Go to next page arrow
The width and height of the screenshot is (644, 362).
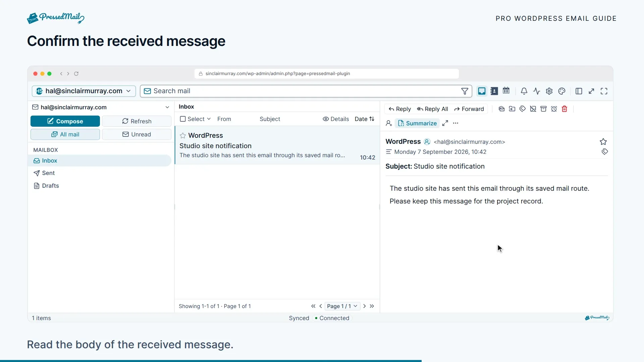[365, 306]
